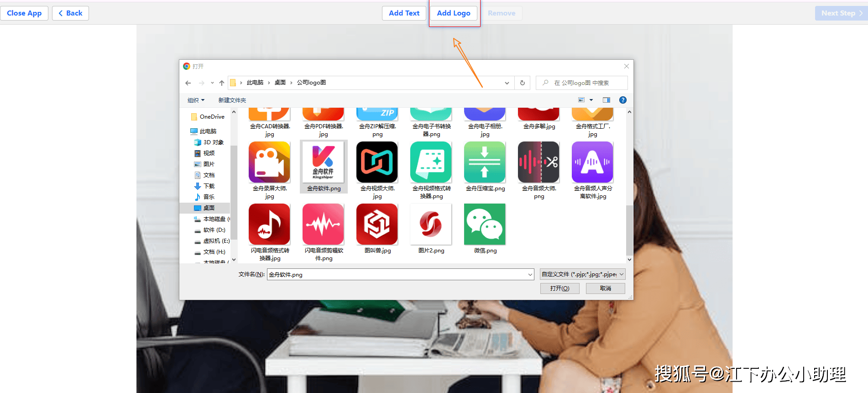868x393 pixels.
Task: Open the 组织 menu
Action: coord(196,100)
